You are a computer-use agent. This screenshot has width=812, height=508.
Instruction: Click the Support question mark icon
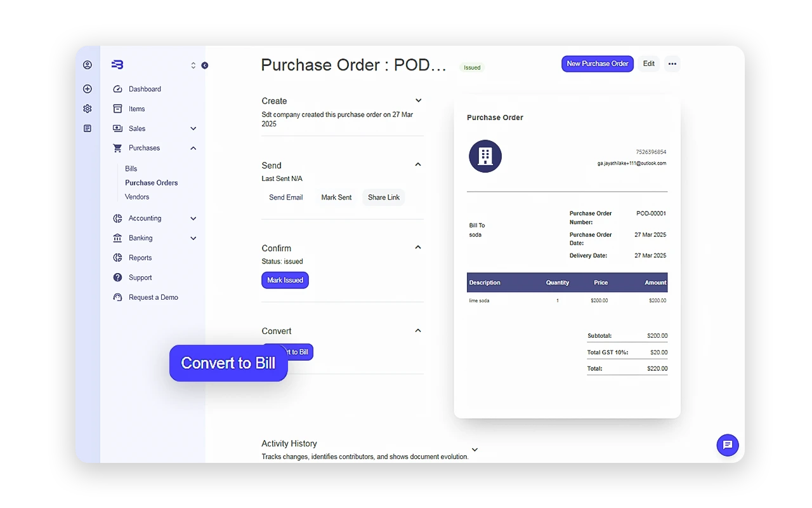(117, 277)
